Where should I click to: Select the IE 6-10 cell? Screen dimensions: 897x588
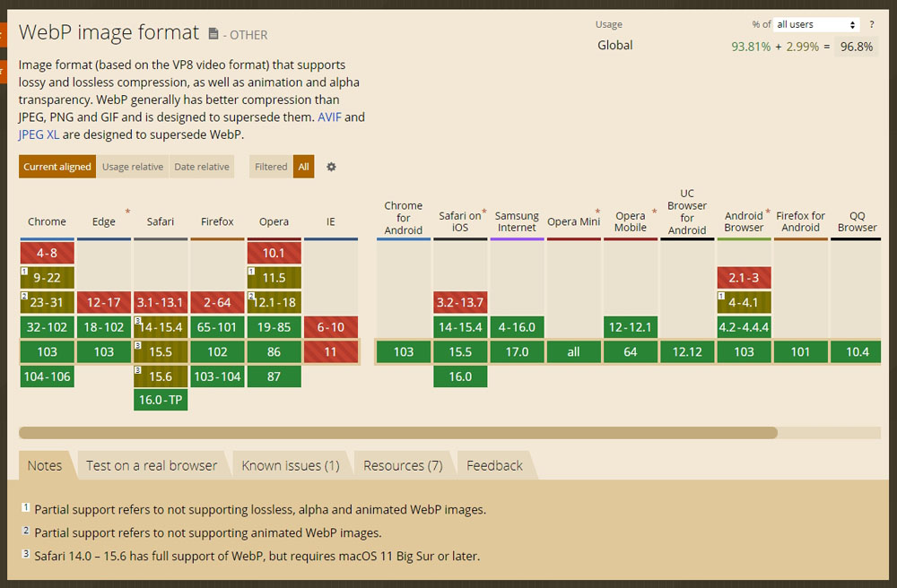331,327
